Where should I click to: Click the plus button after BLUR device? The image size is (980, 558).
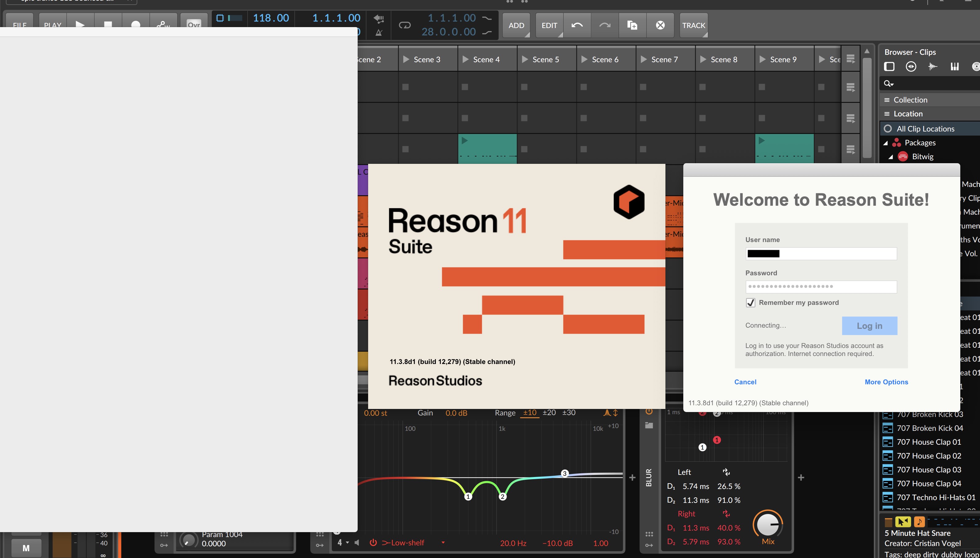coord(801,478)
